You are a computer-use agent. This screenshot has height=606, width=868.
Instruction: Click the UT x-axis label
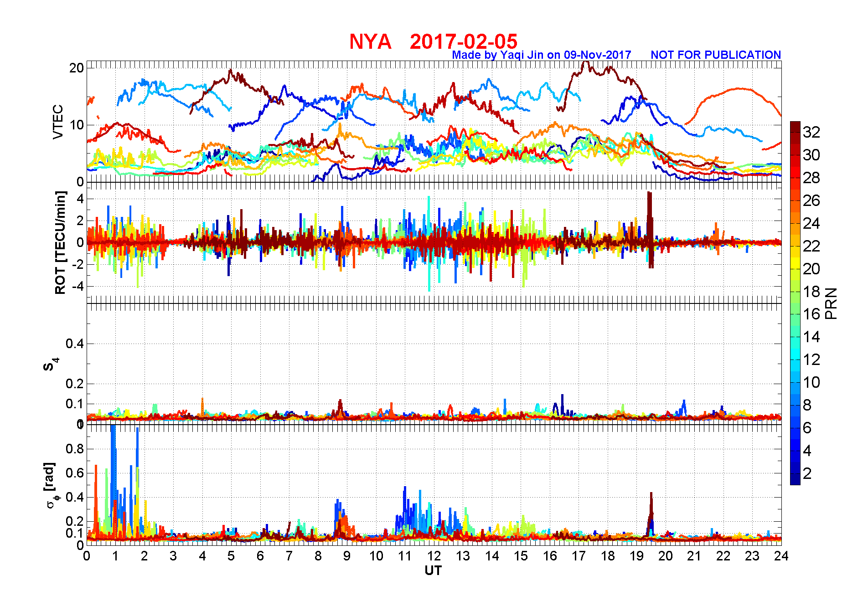click(x=433, y=570)
